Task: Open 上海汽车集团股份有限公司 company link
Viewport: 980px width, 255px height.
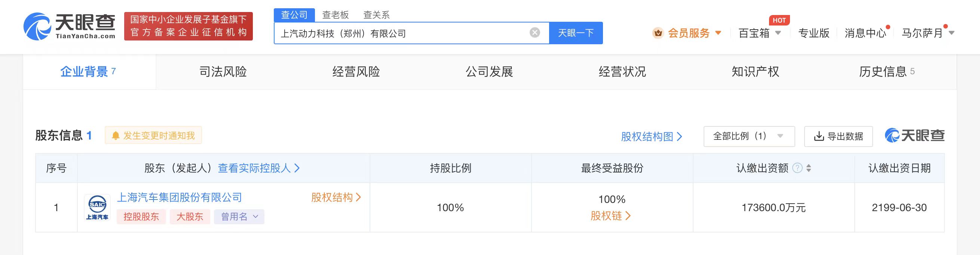Action: click(x=179, y=198)
